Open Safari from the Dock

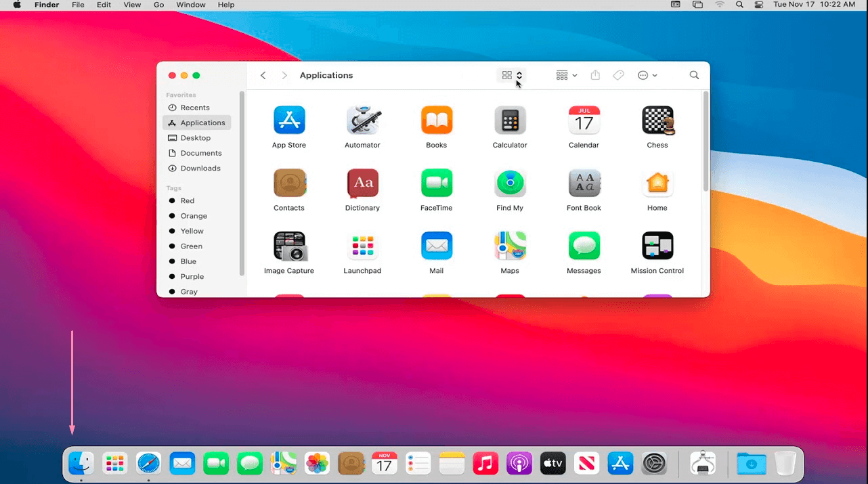pyautogui.click(x=148, y=463)
